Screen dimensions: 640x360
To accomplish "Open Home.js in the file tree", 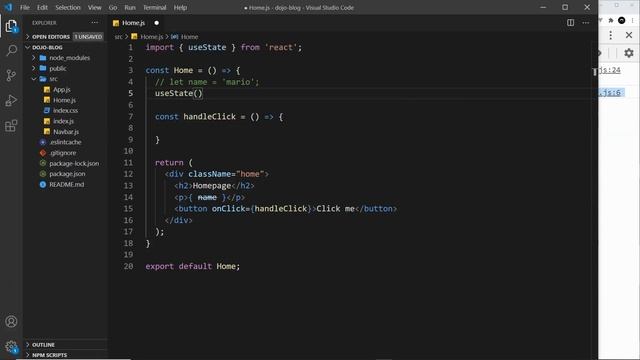I will 64,100.
